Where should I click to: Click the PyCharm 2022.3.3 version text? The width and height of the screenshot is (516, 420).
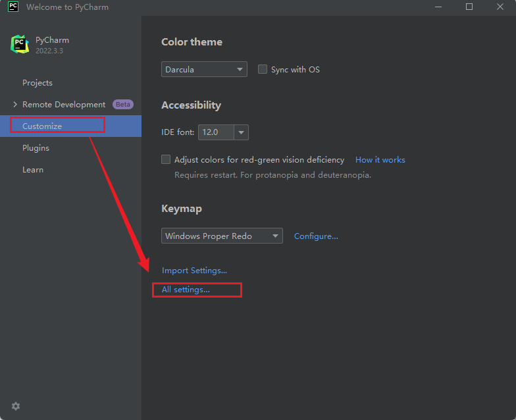coord(49,51)
